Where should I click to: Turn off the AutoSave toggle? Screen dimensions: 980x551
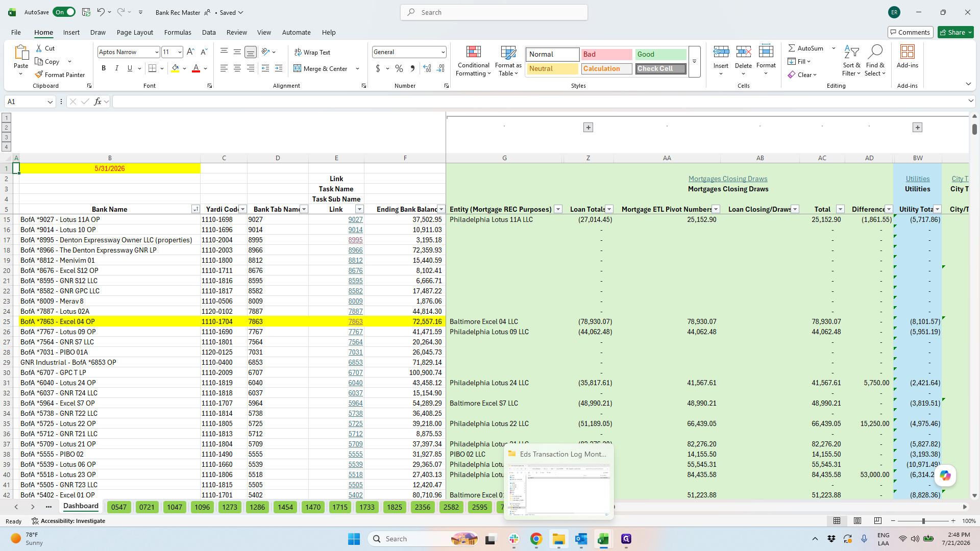64,12
